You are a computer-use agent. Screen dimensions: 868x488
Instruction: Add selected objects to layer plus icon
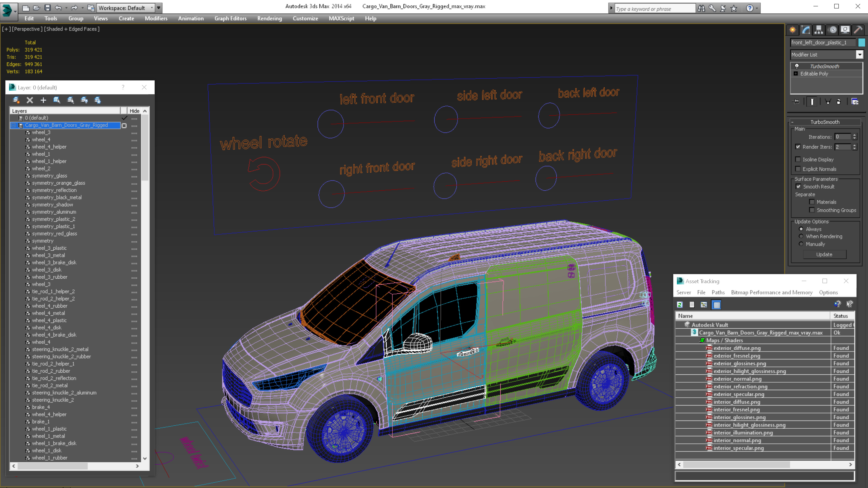point(43,100)
